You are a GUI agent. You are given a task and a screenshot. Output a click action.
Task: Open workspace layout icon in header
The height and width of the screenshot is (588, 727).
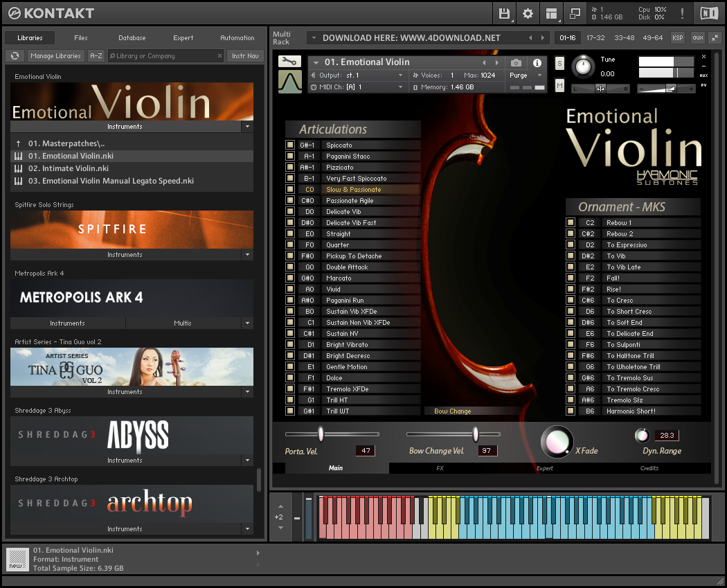click(x=551, y=13)
